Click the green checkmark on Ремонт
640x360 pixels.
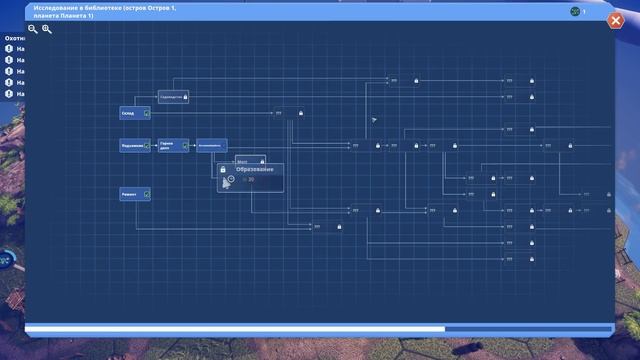147,194
